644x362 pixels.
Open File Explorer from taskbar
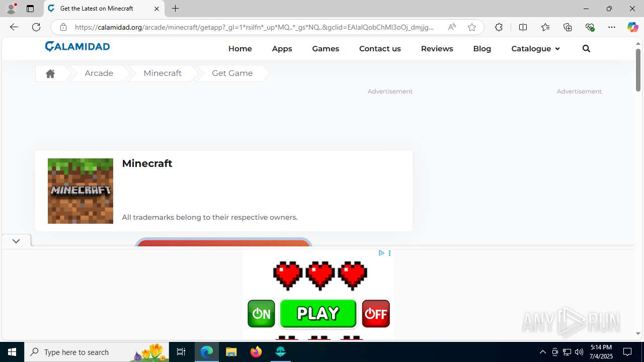coord(231,352)
